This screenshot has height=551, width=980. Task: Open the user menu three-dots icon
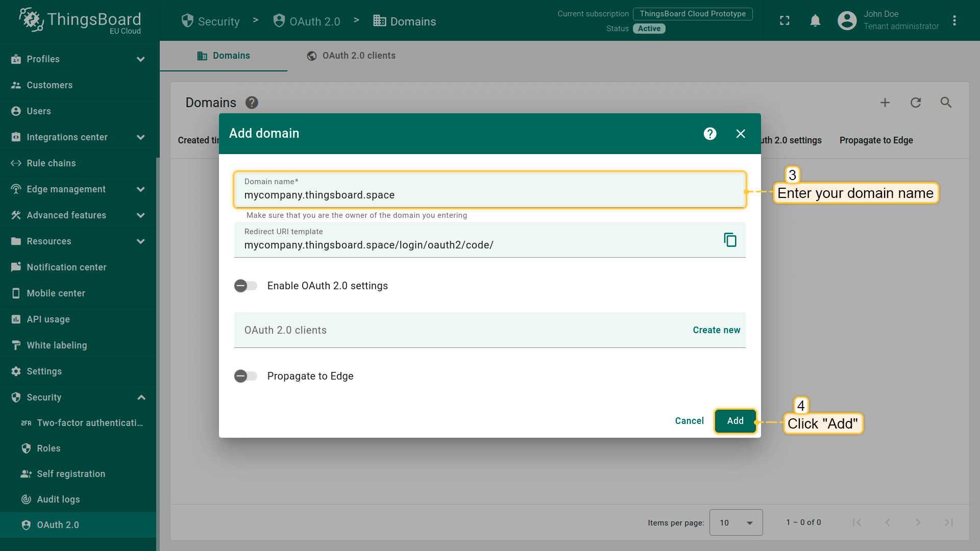pos(954,21)
